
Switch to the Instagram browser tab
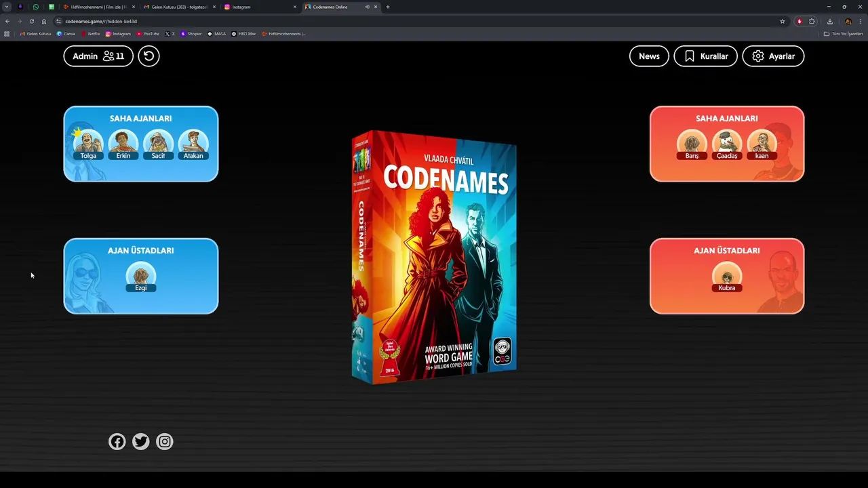pos(261,7)
